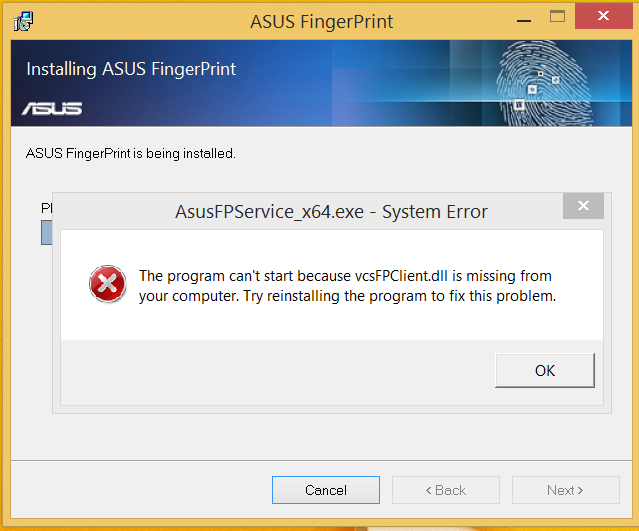Click the greyed-out Back button
Viewport: 639px width, 531px height.
coord(445,490)
